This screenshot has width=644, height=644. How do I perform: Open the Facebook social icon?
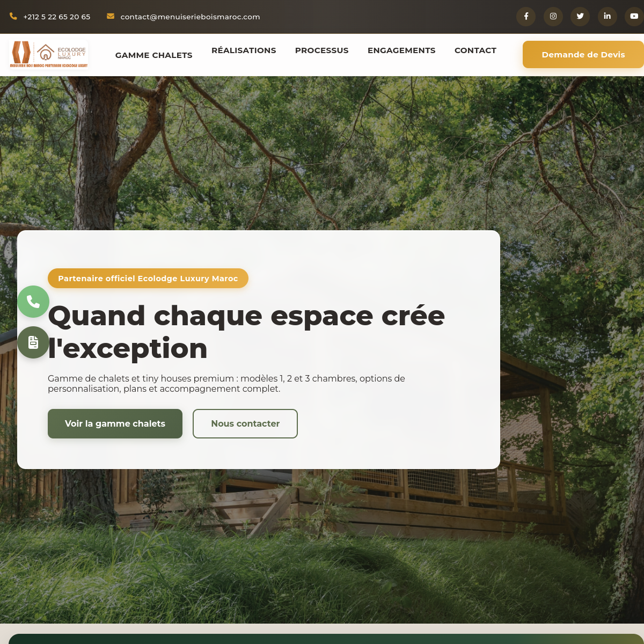pos(526,16)
